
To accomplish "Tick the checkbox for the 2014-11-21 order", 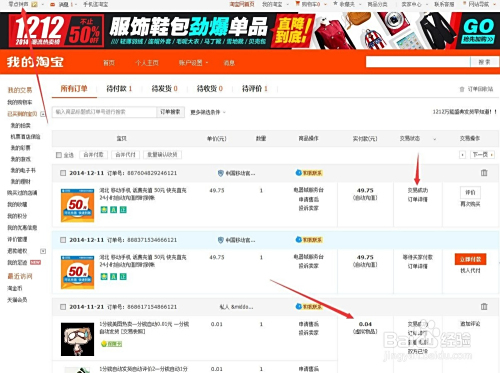I will 63,307.
